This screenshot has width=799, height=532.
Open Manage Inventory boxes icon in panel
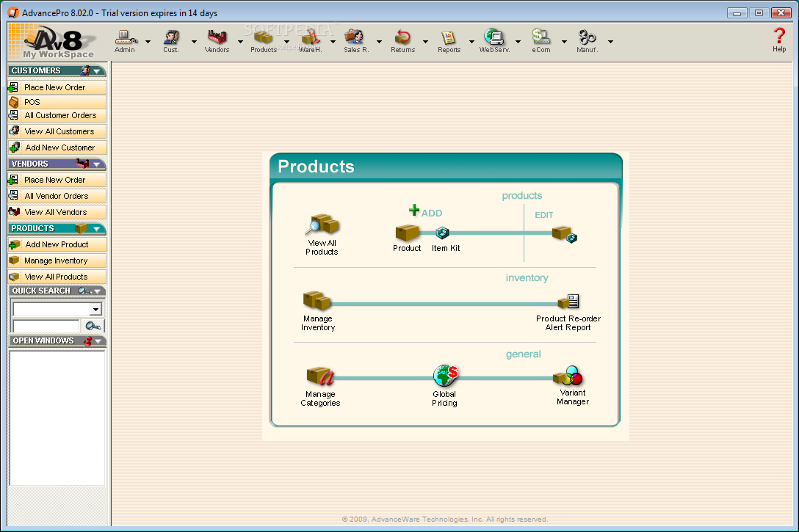click(x=317, y=300)
